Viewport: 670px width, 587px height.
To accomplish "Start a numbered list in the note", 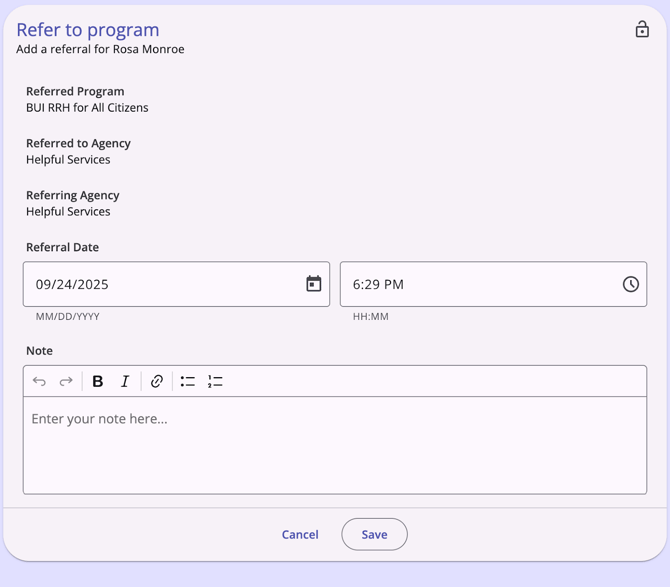I will click(x=215, y=381).
